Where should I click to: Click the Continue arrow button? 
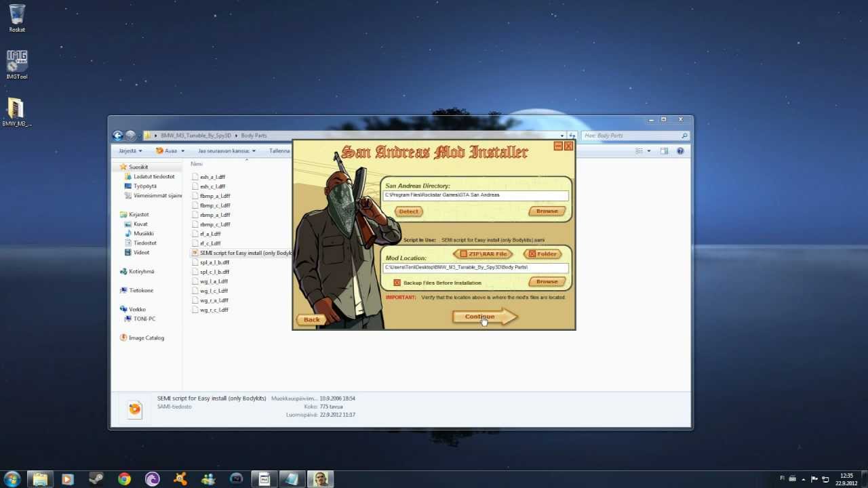484,317
